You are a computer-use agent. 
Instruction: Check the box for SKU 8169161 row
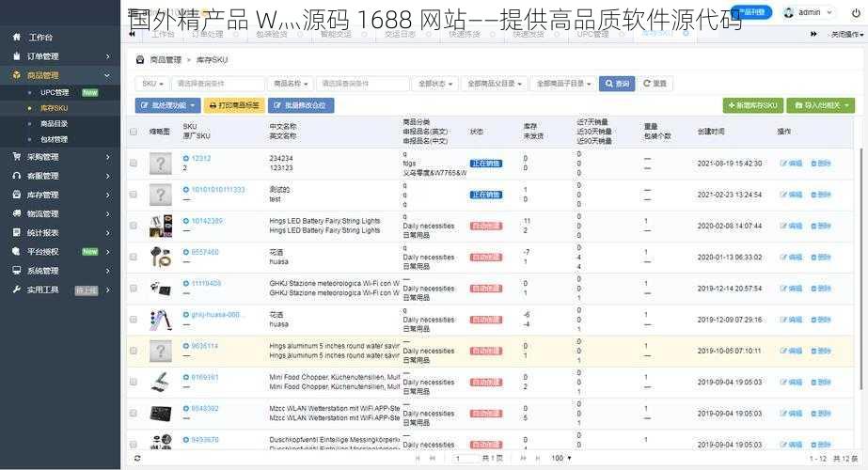(x=134, y=382)
